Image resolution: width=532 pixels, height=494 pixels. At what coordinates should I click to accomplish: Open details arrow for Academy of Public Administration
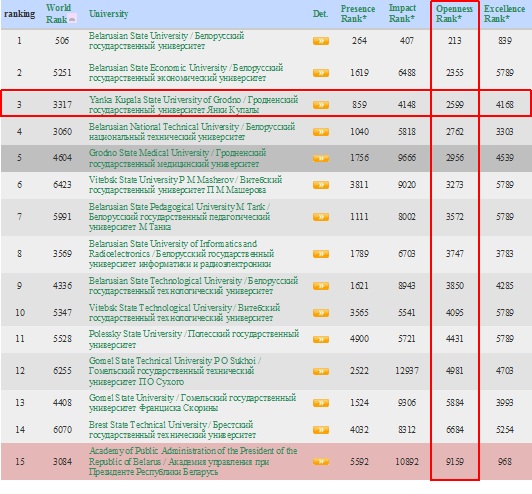[321, 461]
